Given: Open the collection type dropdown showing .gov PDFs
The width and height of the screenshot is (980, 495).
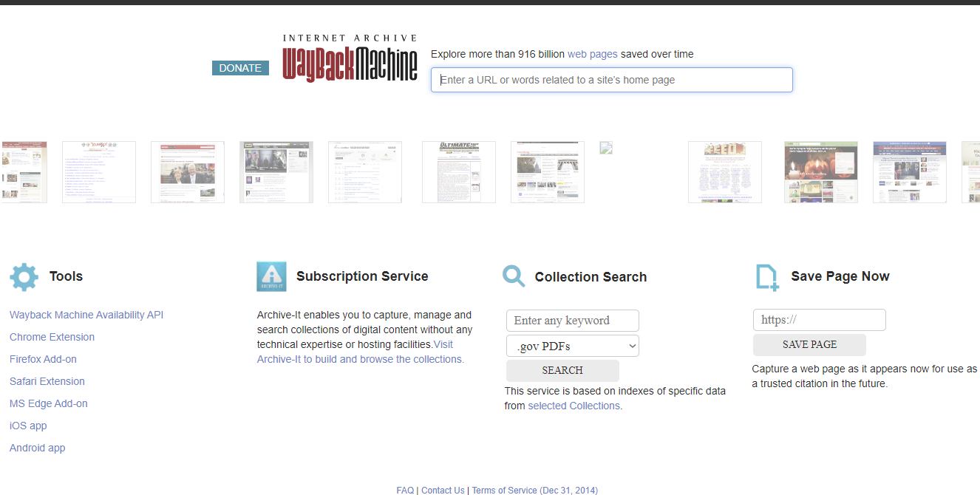Looking at the screenshot, I should tap(573, 346).
